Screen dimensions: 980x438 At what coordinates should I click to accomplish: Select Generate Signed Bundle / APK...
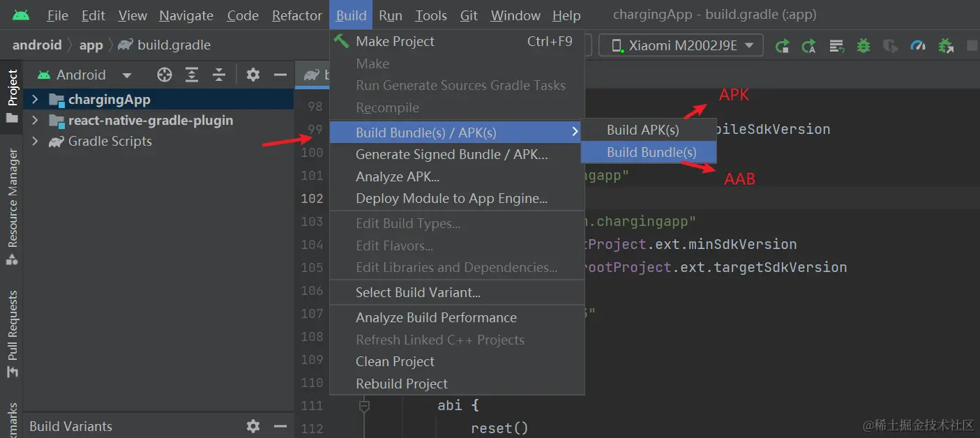[457, 154]
